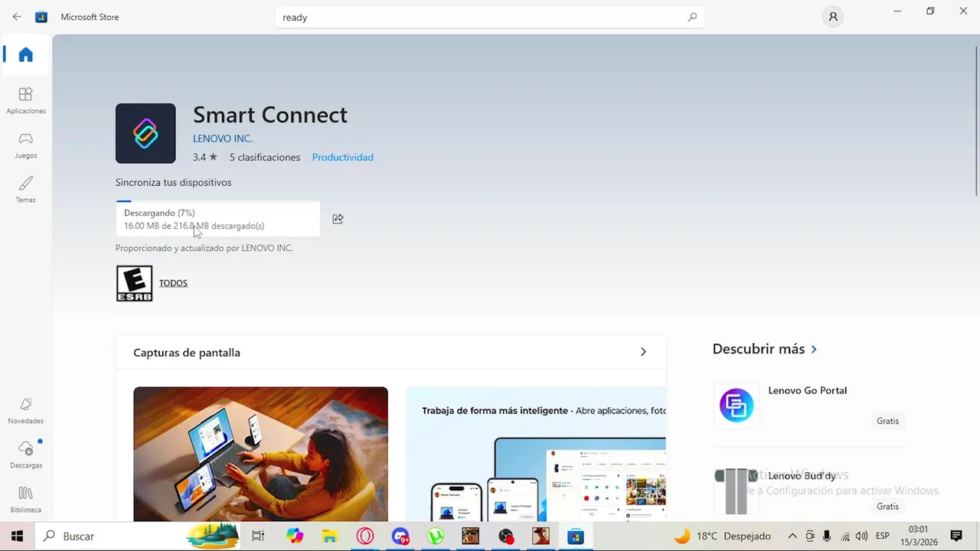
Task: Open Copilot from the taskbar
Action: (295, 536)
